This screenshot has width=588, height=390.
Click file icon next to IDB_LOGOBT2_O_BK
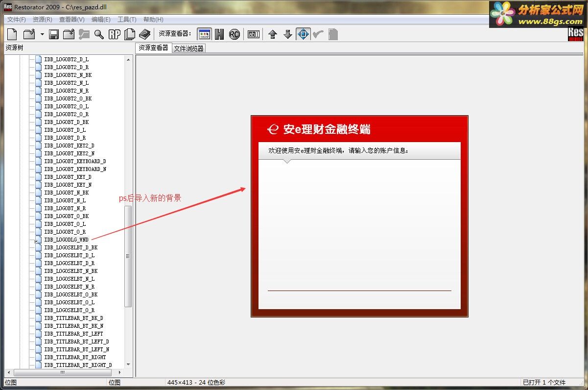(38, 98)
